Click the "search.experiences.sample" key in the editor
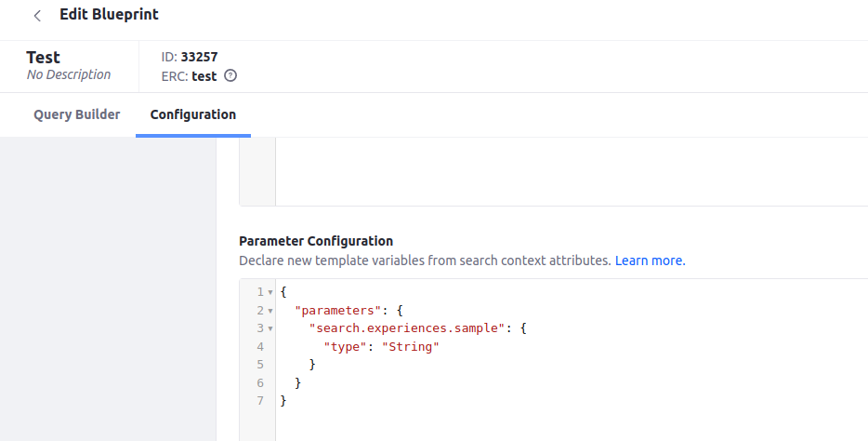868x441 pixels. point(407,328)
